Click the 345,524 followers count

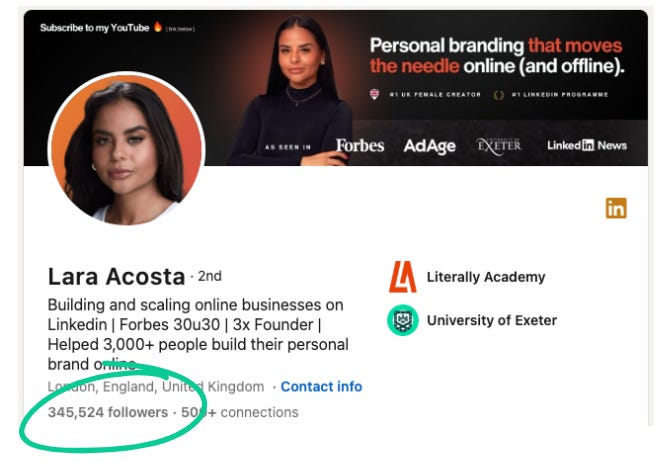pos(108,412)
